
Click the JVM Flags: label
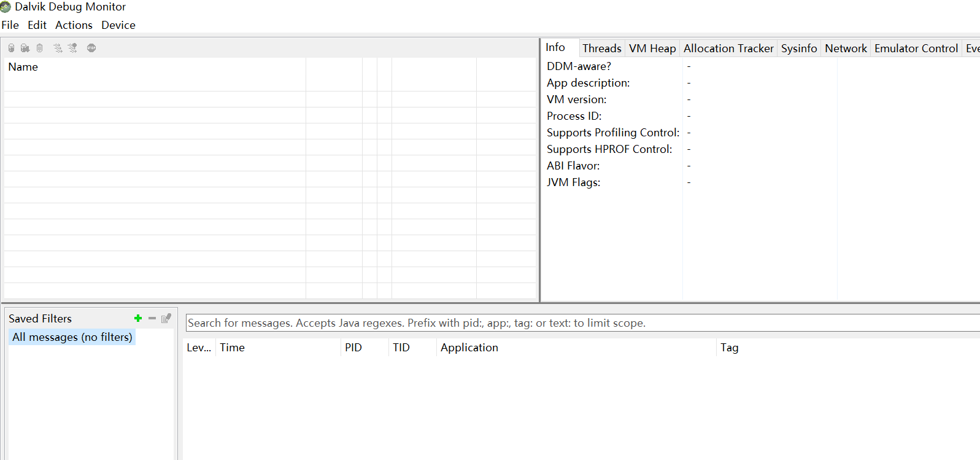point(573,182)
